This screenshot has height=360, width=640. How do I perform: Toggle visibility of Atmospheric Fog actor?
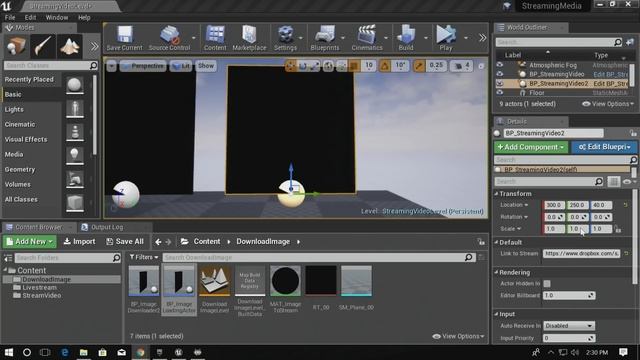tap(500, 65)
